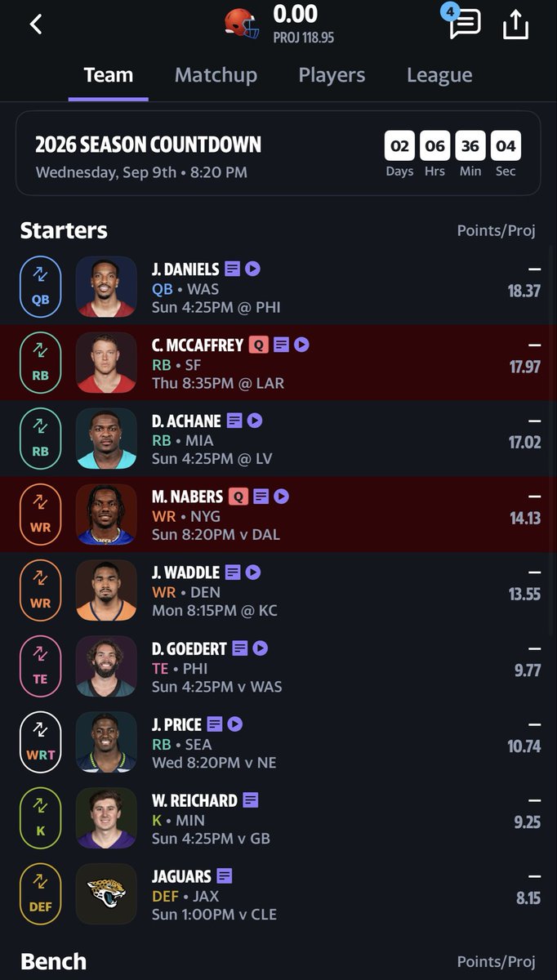Tap the back arrow icon
557x980 pixels.
(36, 24)
